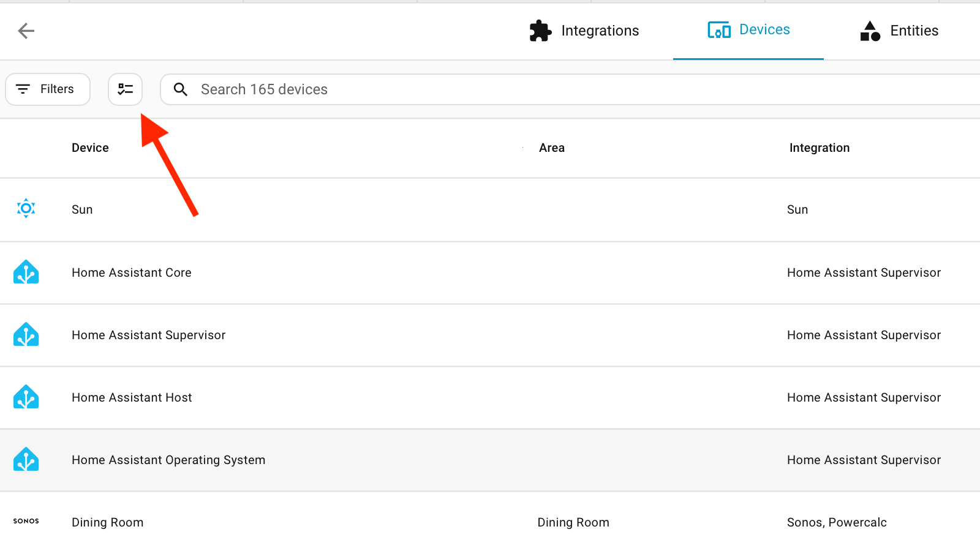The width and height of the screenshot is (980, 551).
Task: Open the Home Assistant Core device
Action: coord(132,272)
